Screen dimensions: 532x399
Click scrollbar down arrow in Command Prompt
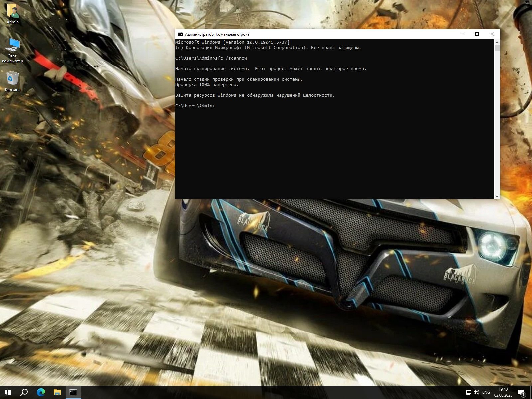click(x=497, y=196)
